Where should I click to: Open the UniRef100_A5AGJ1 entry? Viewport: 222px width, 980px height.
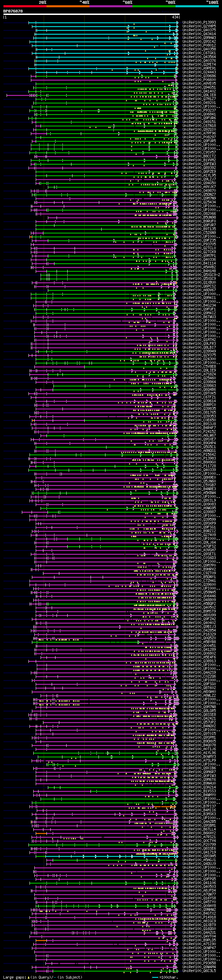pos(199,860)
